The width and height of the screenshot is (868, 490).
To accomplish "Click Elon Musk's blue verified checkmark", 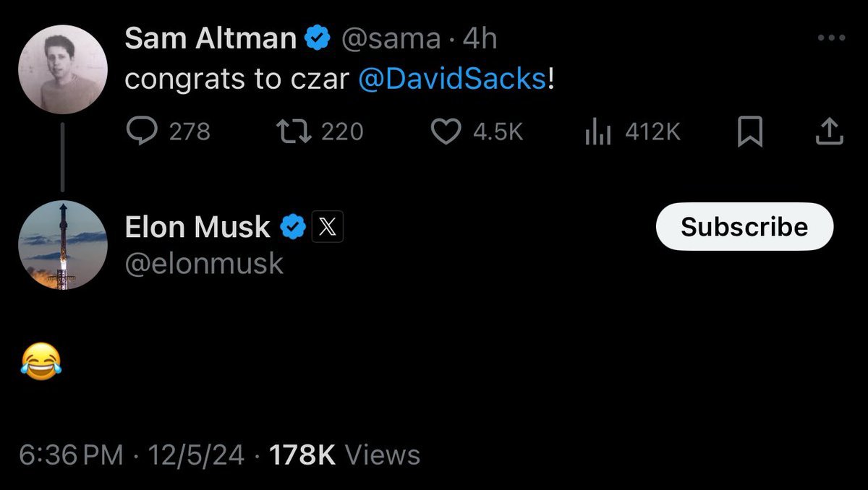I will pos(292,228).
